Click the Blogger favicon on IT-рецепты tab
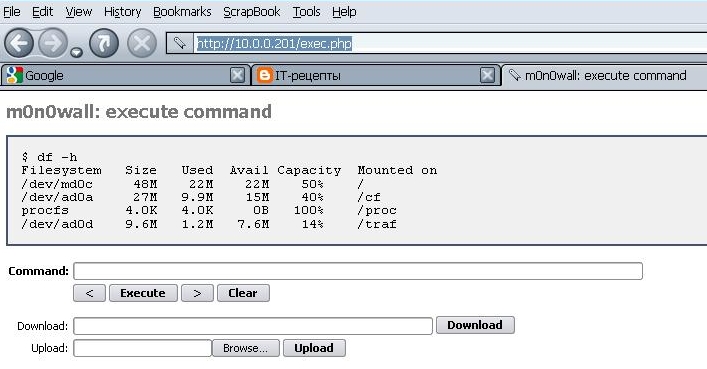Screen dimensions: 707x369 coord(265,75)
